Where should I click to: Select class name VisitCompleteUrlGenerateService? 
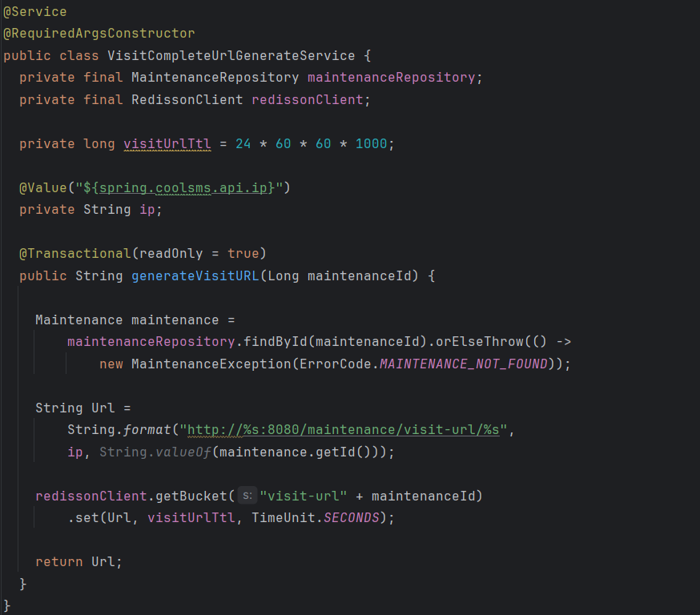point(231,56)
